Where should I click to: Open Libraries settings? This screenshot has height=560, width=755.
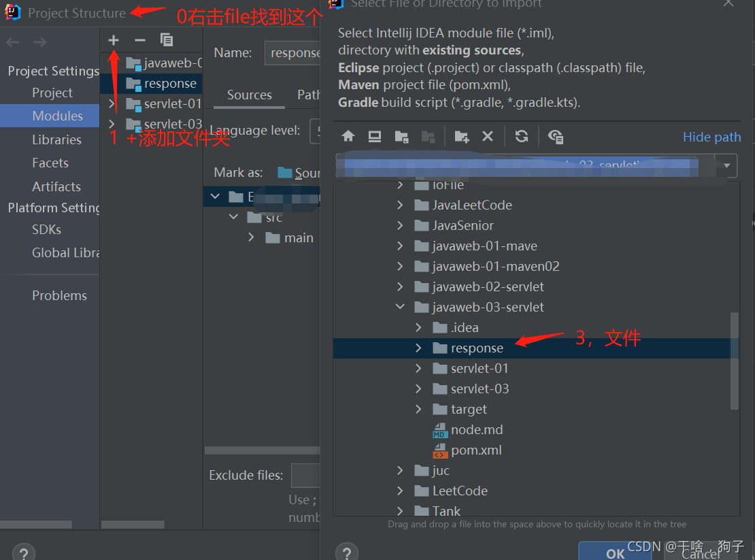tap(56, 139)
